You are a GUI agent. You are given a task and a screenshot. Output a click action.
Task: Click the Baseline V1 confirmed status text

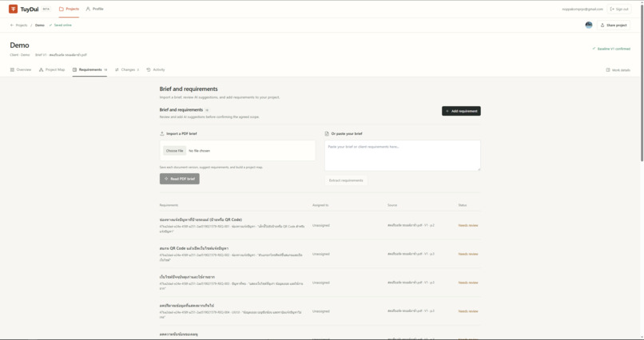611,49
